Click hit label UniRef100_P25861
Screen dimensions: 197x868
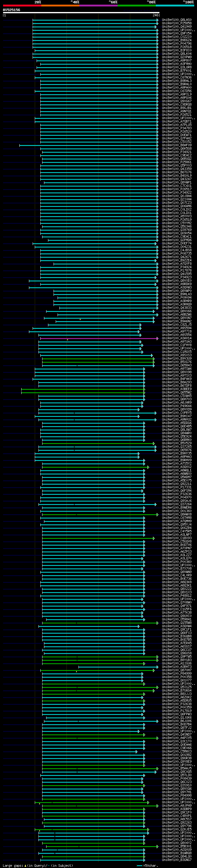(x=176, y=162)
